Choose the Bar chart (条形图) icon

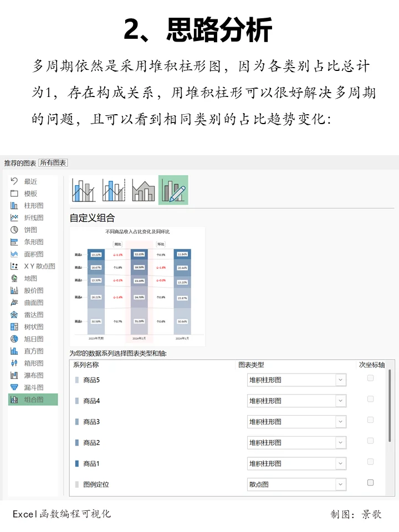[x=14, y=242]
